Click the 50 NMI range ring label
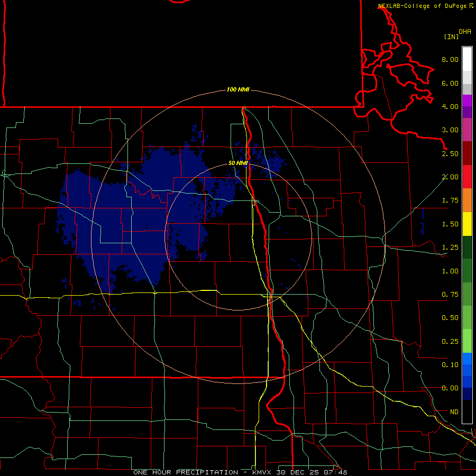 tap(238, 163)
